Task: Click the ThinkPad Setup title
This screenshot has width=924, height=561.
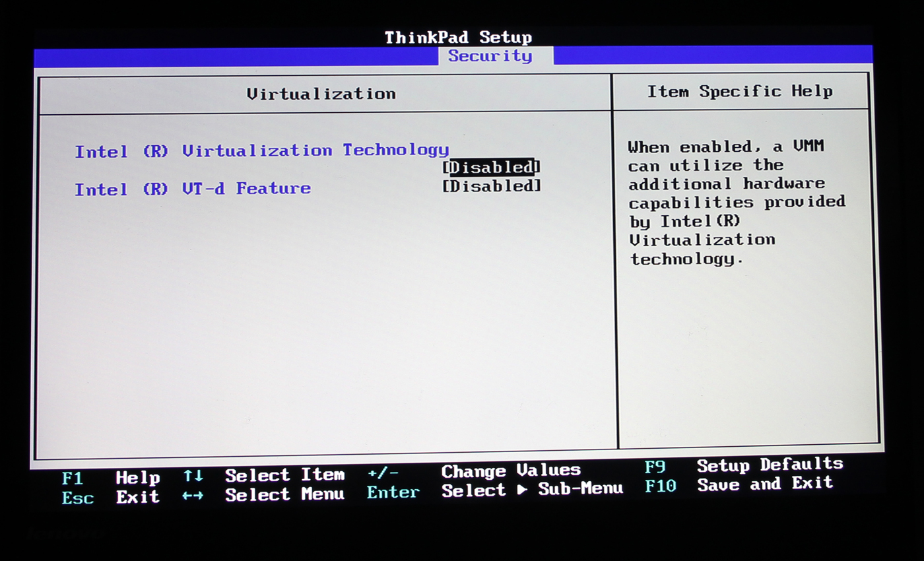Action: coord(458,38)
